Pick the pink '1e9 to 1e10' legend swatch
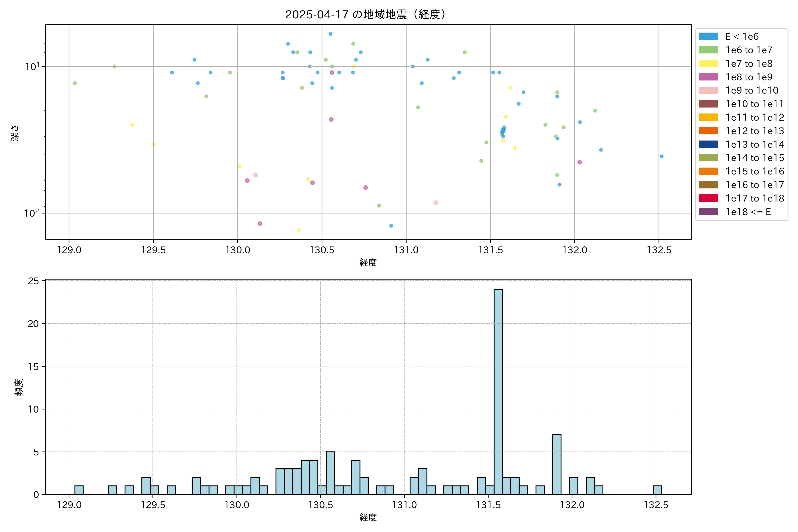The width and height of the screenshot is (798, 532). click(x=708, y=90)
